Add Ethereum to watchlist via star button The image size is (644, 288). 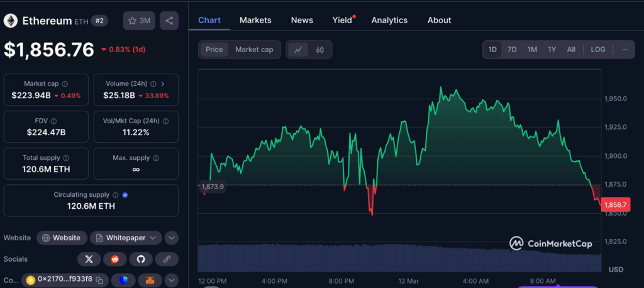pyautogui.click(x=139, y=21)
